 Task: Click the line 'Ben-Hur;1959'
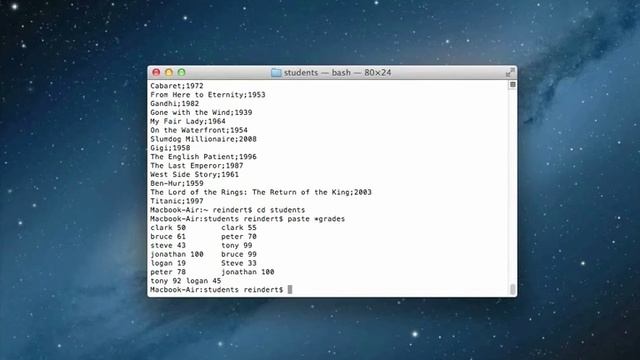pyautogui.click(x=177, y=183)
